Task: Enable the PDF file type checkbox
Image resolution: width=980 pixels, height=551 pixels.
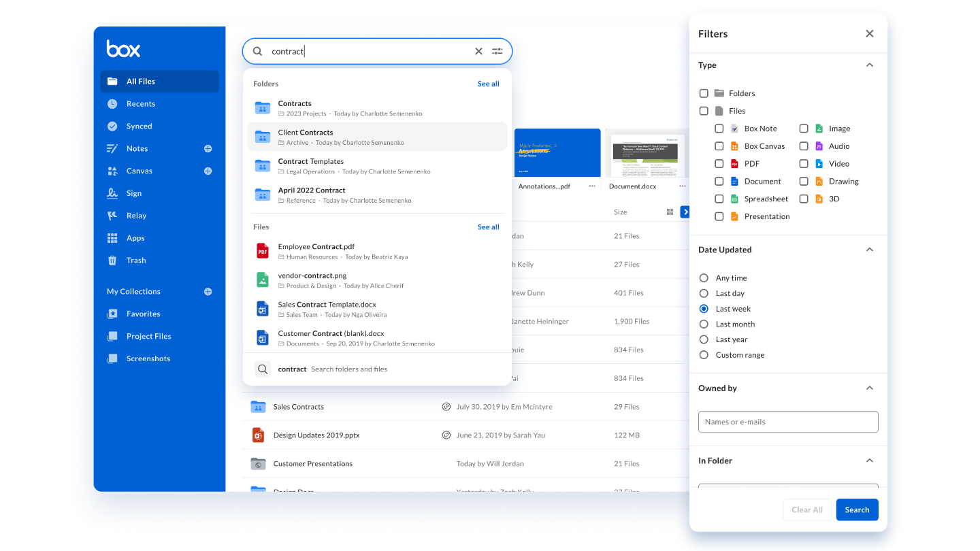Action: [719, 164]
